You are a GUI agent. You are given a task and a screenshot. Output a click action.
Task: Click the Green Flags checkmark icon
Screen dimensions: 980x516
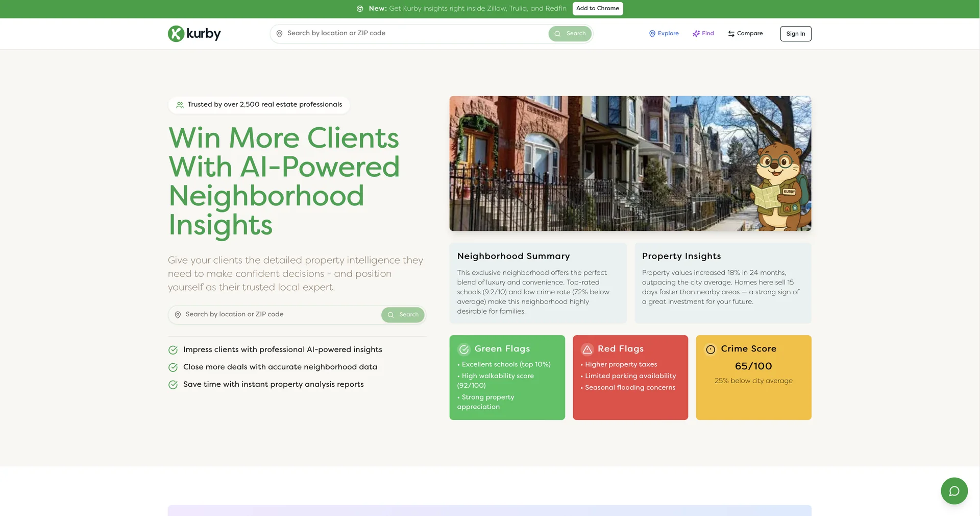pyautogui.click(x=464, y=349)
